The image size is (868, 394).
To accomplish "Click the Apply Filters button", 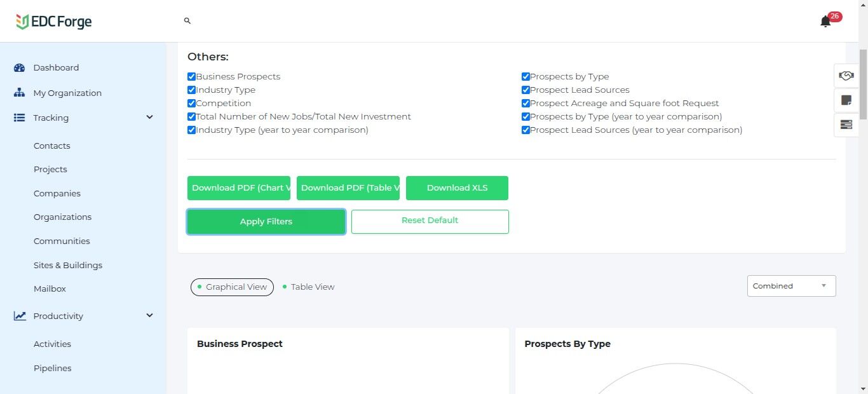I will (266, 222).
